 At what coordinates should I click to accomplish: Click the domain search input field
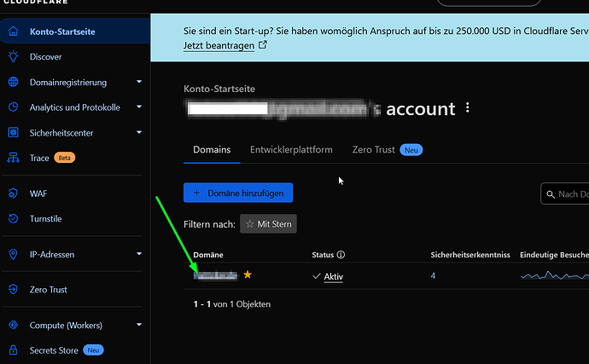point(564,194)
